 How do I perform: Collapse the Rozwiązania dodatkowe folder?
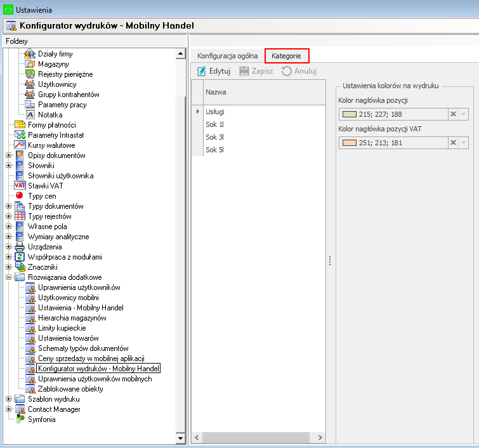(8, 277)
